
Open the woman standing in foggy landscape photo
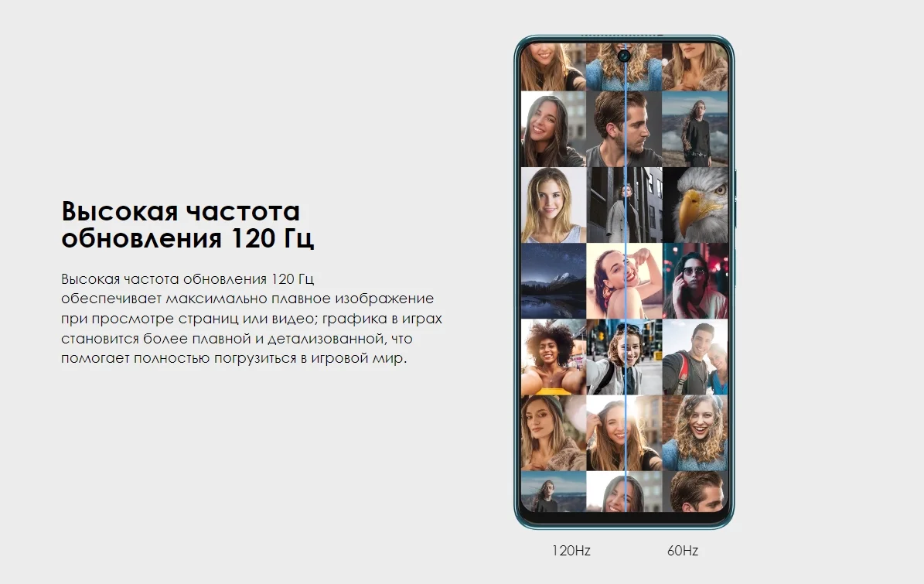695,129
